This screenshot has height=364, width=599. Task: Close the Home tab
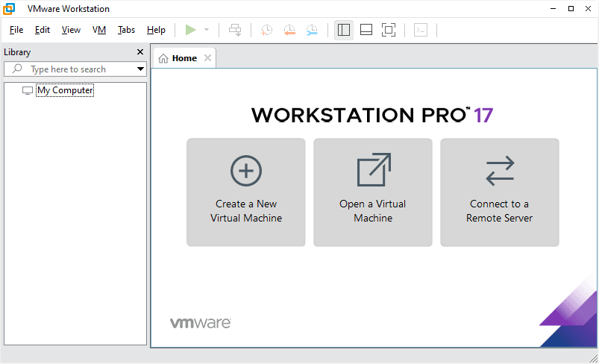[207, 58]
